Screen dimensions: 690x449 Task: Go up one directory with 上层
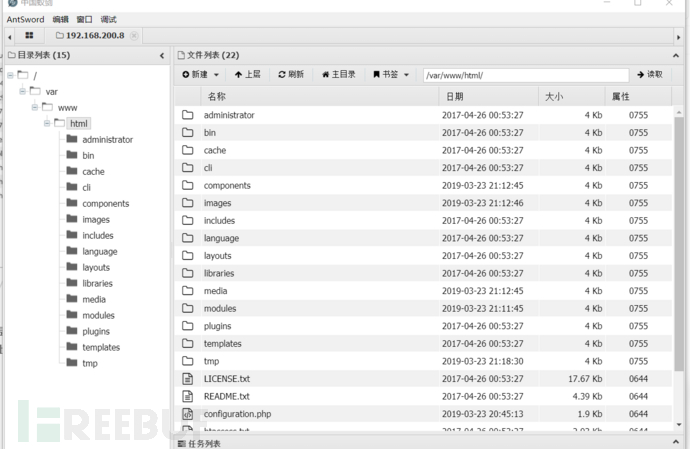point(247,74)
